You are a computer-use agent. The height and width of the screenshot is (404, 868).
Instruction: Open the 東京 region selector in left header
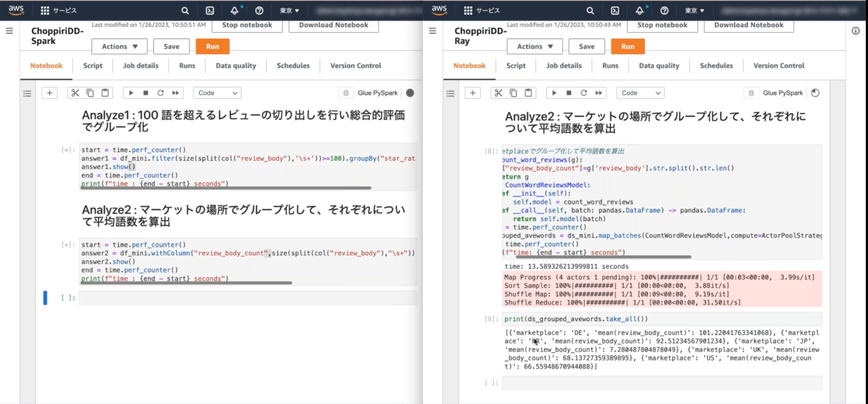point(289,10)
